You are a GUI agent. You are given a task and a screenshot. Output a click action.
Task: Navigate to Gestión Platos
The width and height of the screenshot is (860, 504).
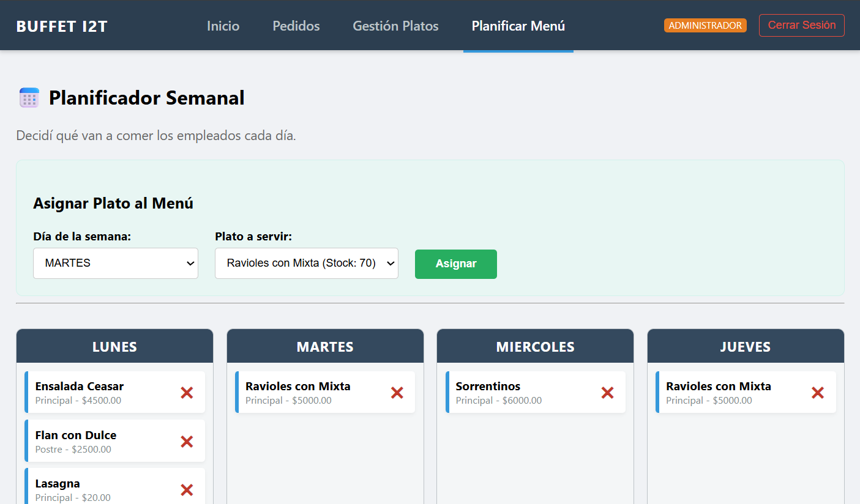[395, 26]
